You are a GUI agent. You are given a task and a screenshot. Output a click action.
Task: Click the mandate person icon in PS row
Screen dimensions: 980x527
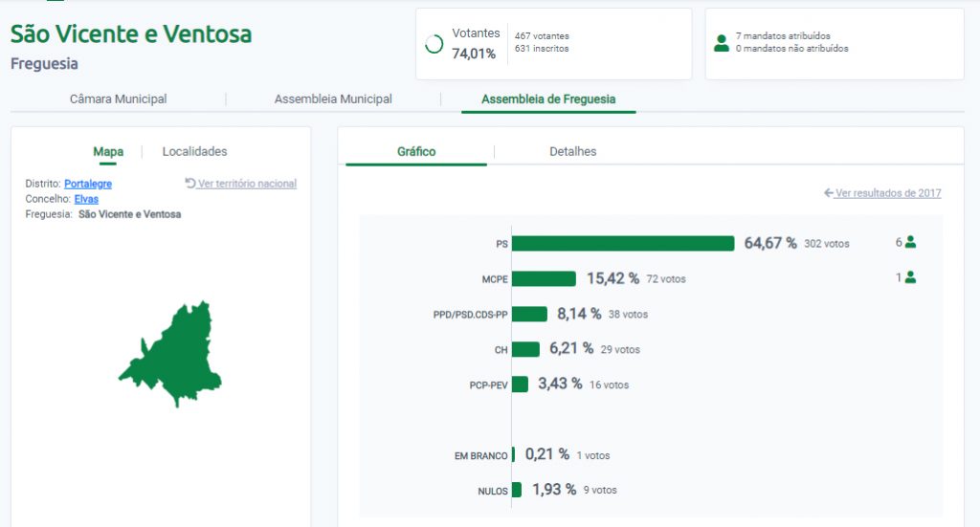pyautogui.click(x=910, y=243)
